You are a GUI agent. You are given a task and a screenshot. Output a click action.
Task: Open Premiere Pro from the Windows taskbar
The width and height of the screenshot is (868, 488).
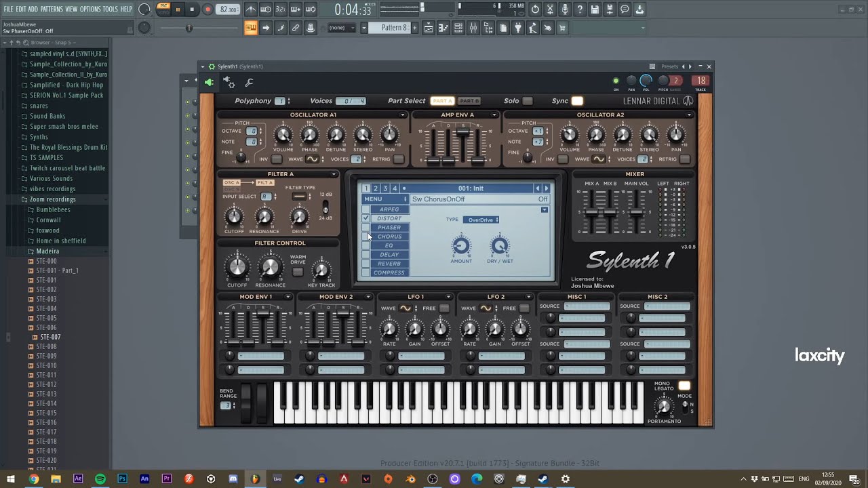coord(167,479)
